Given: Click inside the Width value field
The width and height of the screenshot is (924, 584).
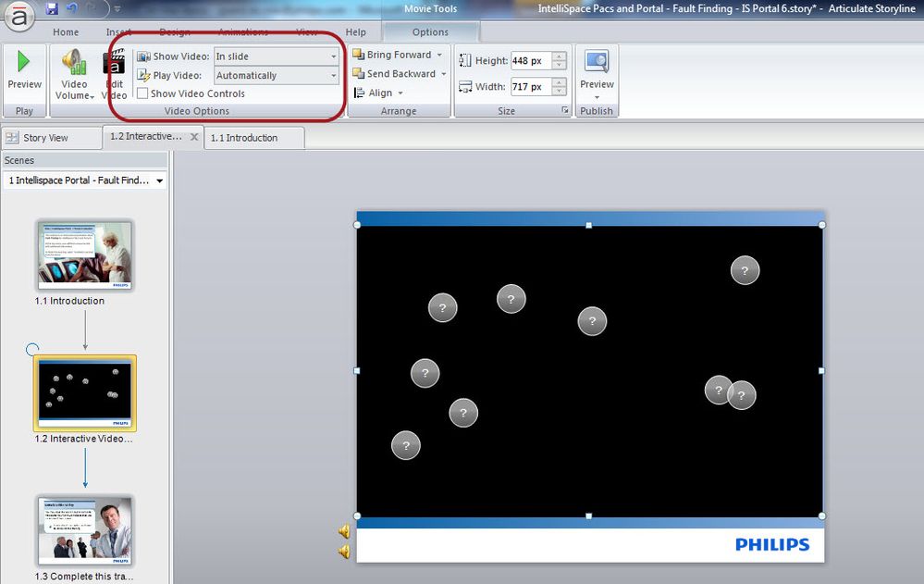Looking at the screenshot, I should coord(530,86).
